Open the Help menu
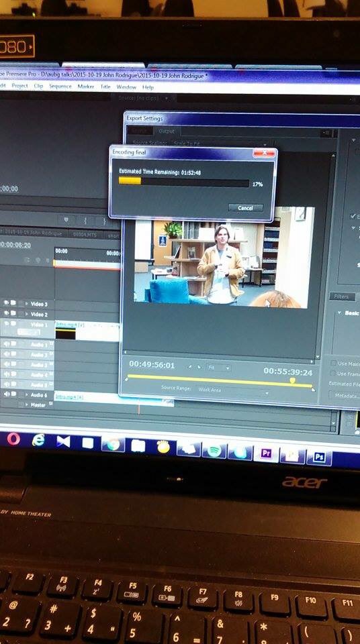 (148, 87)
